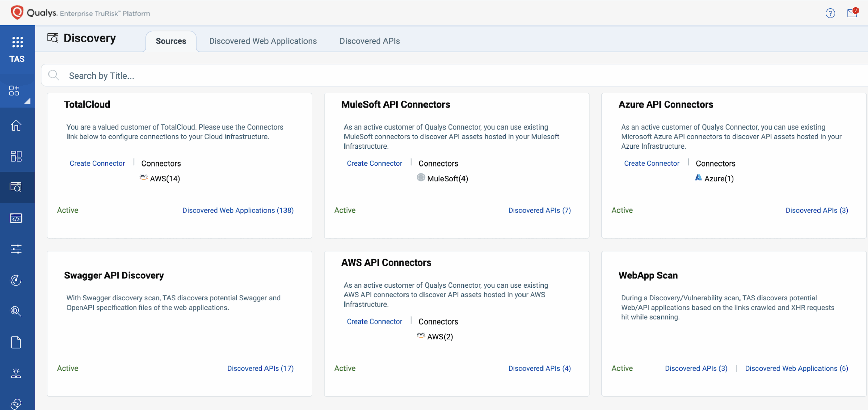Click the search magnifier icon
Image resolution: width=868 pixels, height=410 pixels.
(x=54, y=75)
